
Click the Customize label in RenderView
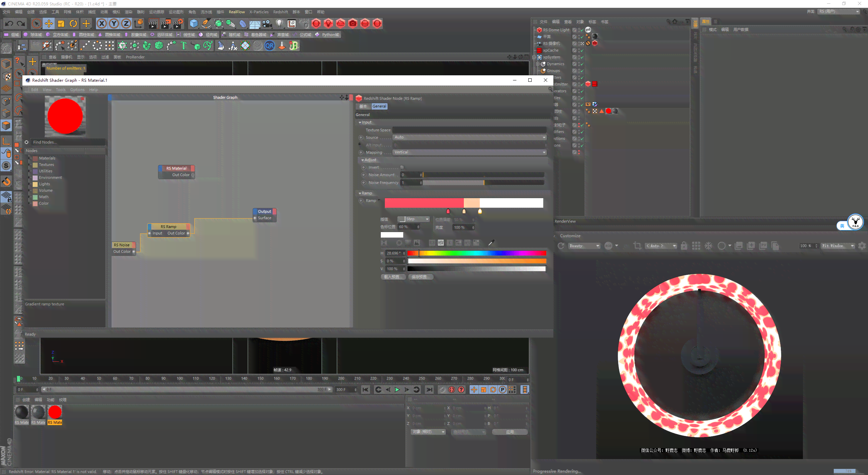click(570, 236)
